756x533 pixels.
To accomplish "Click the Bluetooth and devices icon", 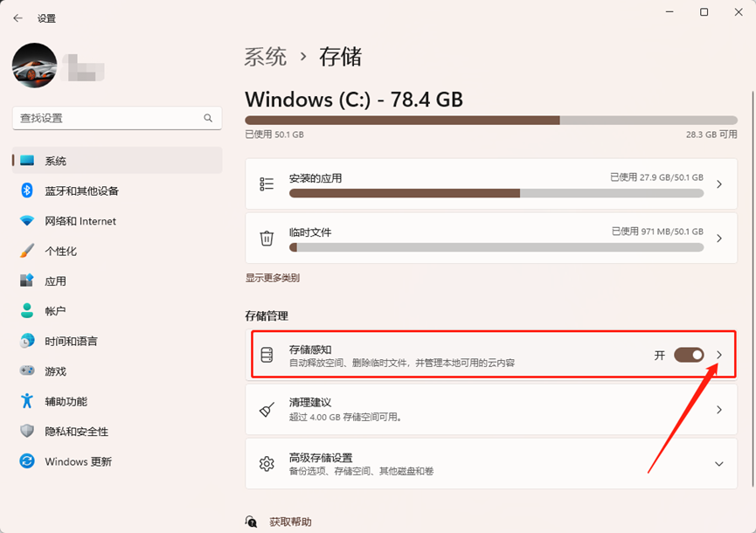I will tap(27, 190).
